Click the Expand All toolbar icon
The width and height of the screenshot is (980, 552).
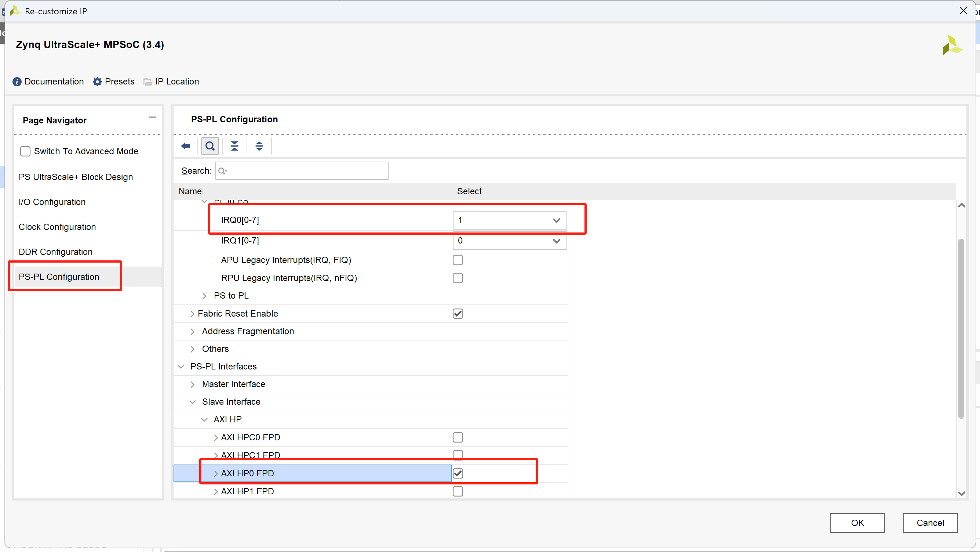[x=259, y=146]
